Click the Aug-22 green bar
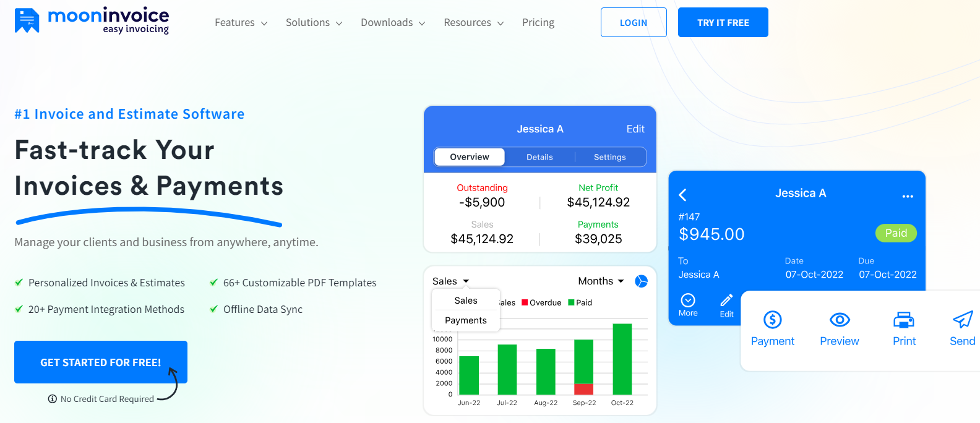The width and height of the screenshot is (980, 423). point(546,372)
